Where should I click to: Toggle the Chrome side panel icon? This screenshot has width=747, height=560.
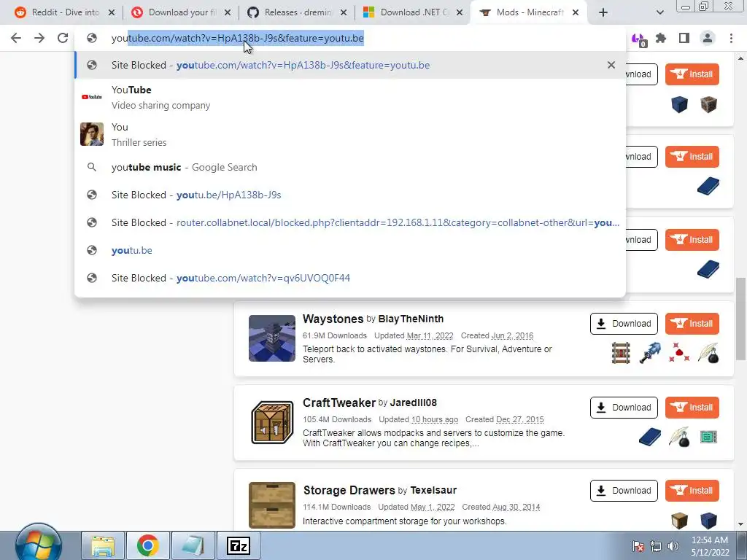684,38
